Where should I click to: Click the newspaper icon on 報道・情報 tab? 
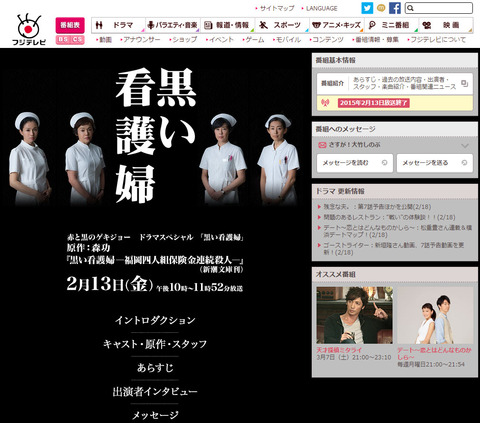pos(208,25)
